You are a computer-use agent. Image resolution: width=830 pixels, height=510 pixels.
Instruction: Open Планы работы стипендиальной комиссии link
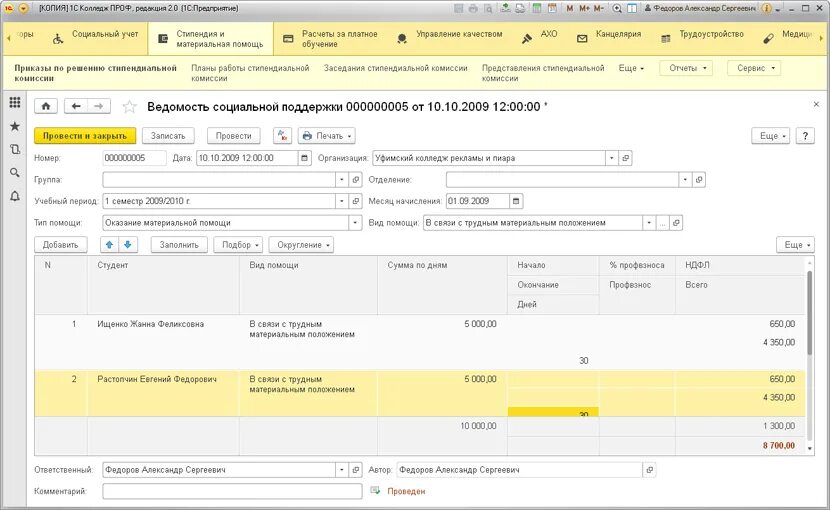click(250, 73)
